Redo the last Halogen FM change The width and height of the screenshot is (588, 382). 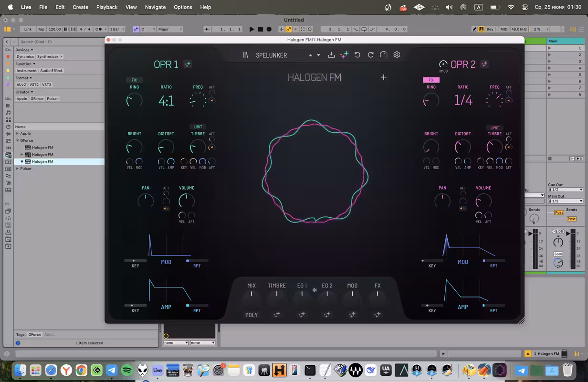click(370, 55)
